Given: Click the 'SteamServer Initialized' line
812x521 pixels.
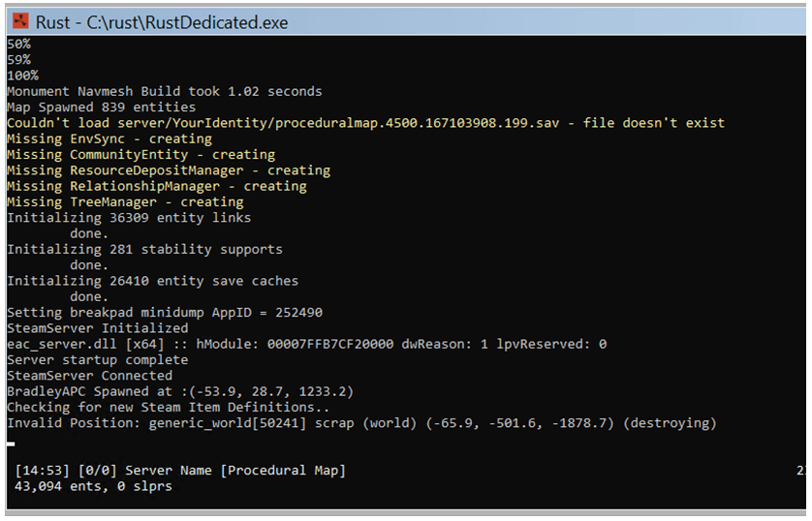Looking at the screenshot, I should tap(97, 328).
